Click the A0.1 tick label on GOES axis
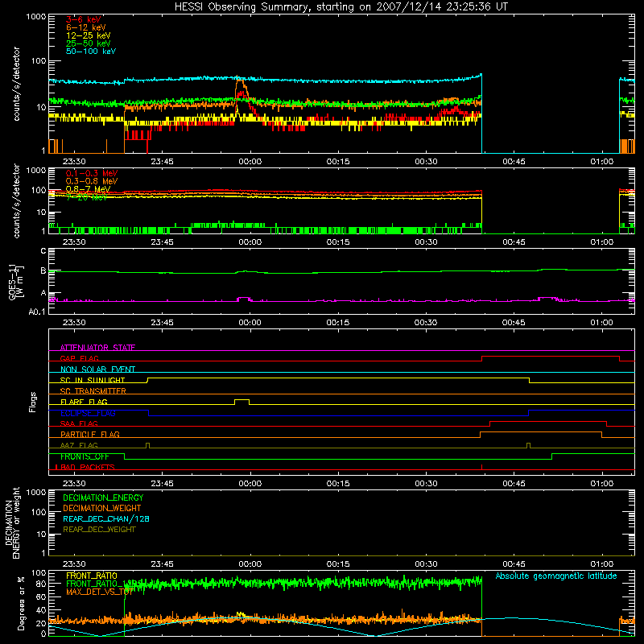The image size is (644, 644). coord(37,312)
